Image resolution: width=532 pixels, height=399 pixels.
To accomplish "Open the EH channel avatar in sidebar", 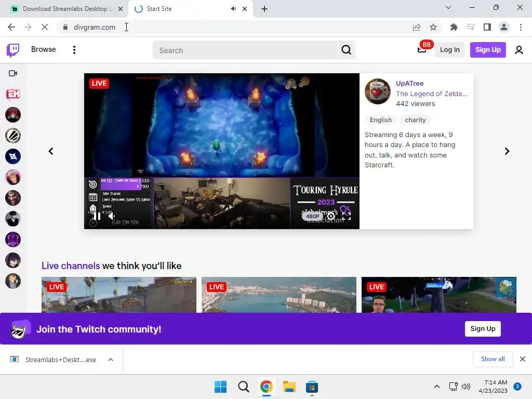I will (13, 94).
